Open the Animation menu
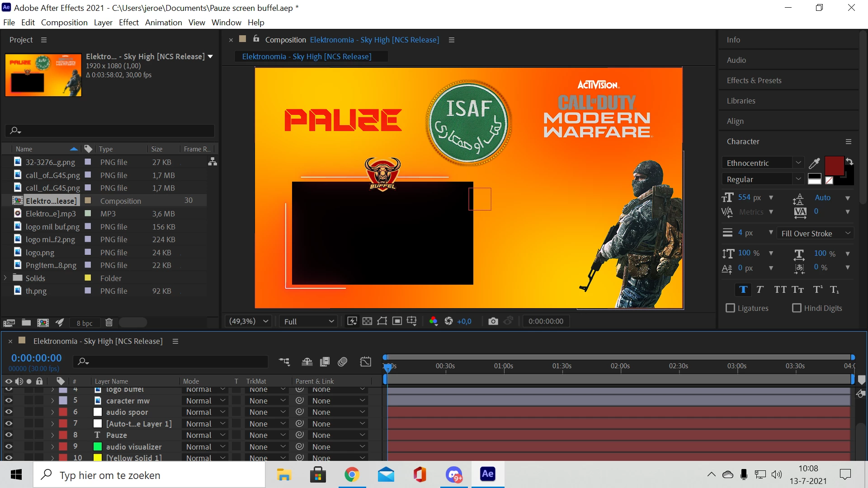This screenshot has height=488, width=868. click(164, 23)
